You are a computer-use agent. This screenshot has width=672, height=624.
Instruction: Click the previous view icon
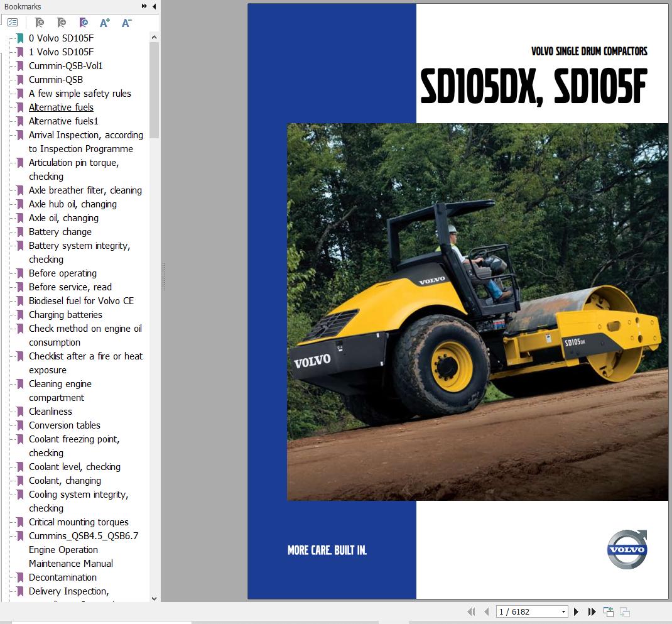point(608,611)
